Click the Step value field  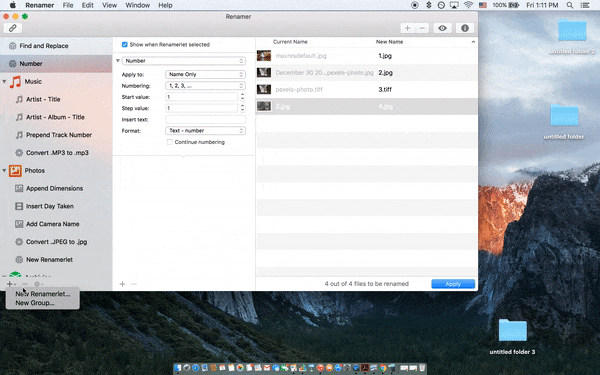pyautogui.click(x=201, y=108)
